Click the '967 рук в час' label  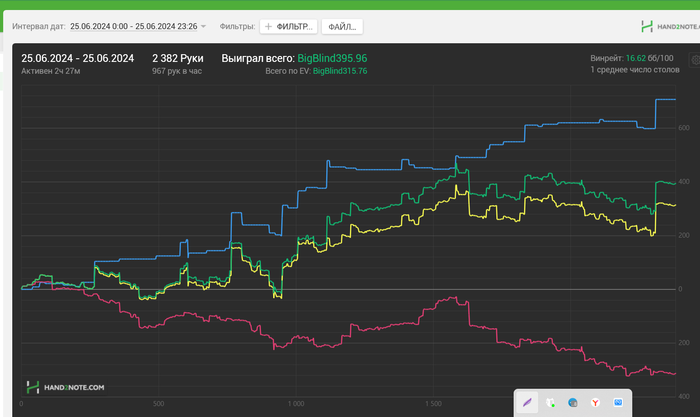click(x=177, y=71)
